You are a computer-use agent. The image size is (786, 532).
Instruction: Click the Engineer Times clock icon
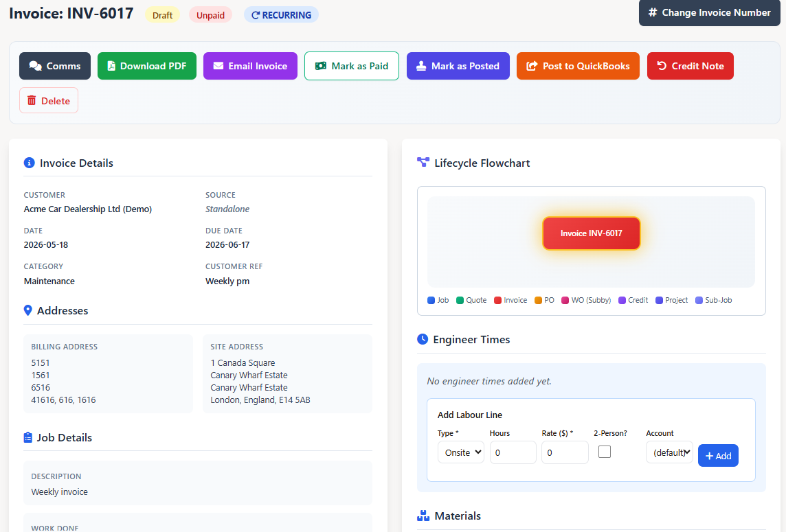coord(423,339)
